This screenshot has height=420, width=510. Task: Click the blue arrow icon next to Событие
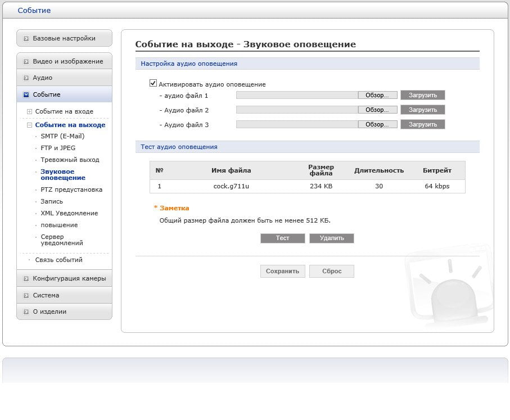coord(26,94)
